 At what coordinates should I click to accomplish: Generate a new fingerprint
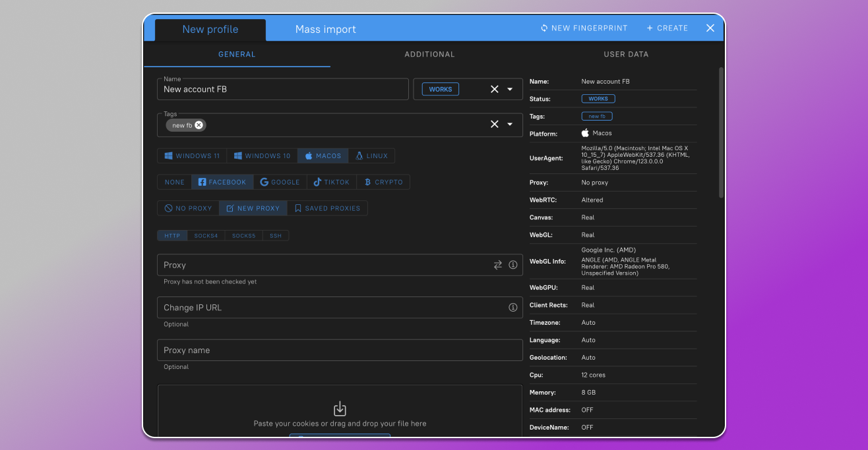click(x=584, y=28)
